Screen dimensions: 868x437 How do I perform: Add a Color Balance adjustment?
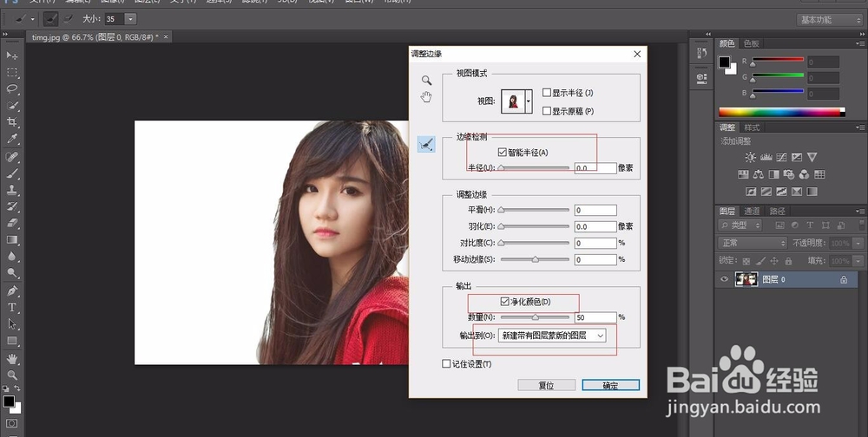(x=759, y=175)
